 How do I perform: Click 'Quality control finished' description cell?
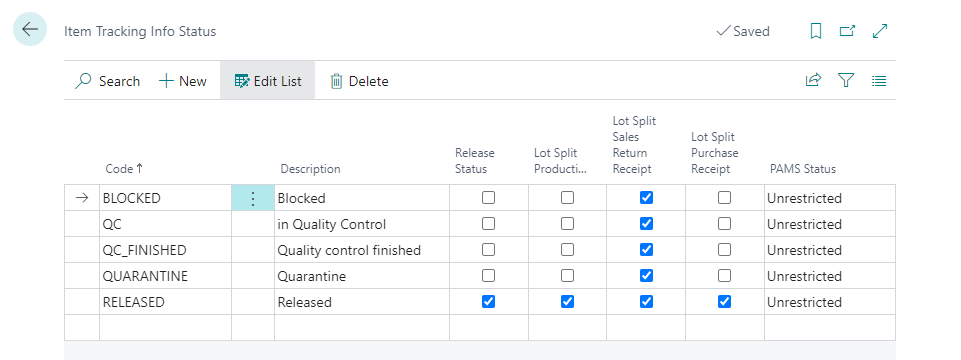[x=362, y=250]
